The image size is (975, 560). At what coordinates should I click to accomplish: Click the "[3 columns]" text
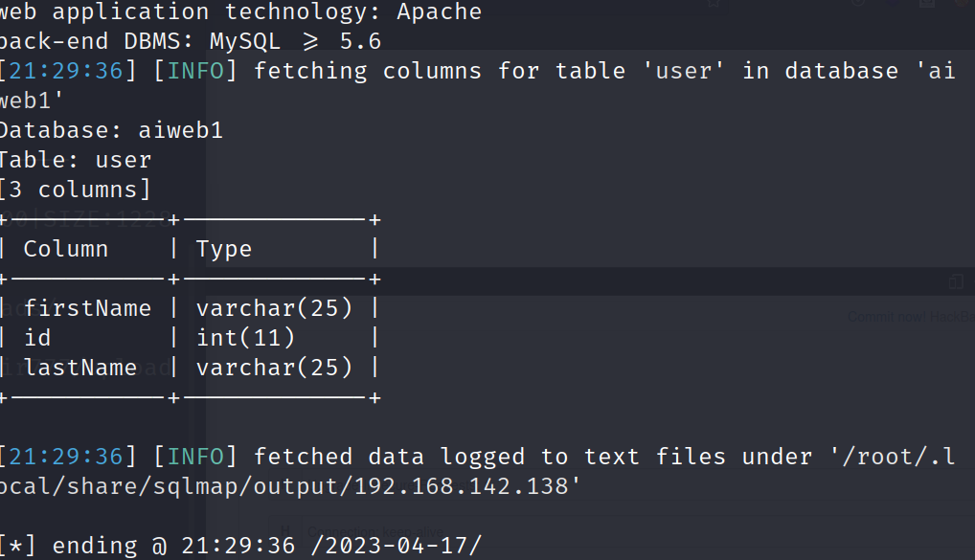click(76, 190)
